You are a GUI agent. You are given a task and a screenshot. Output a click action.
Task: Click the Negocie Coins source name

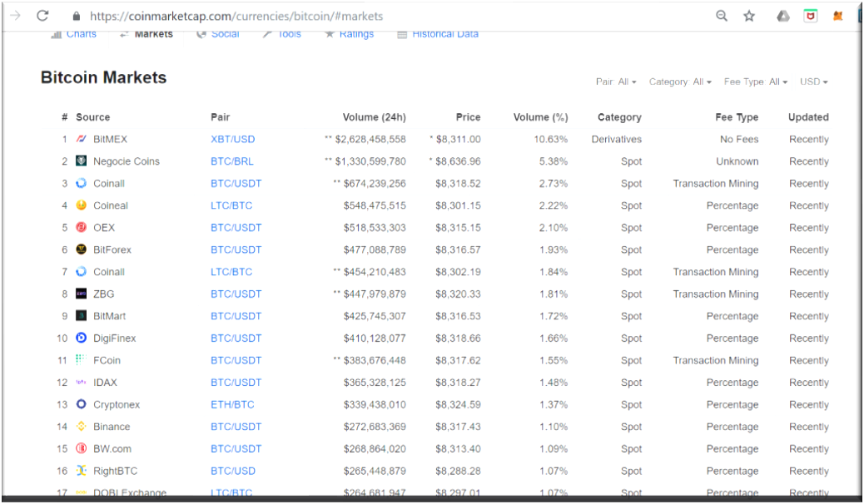(x=127, y=161)
